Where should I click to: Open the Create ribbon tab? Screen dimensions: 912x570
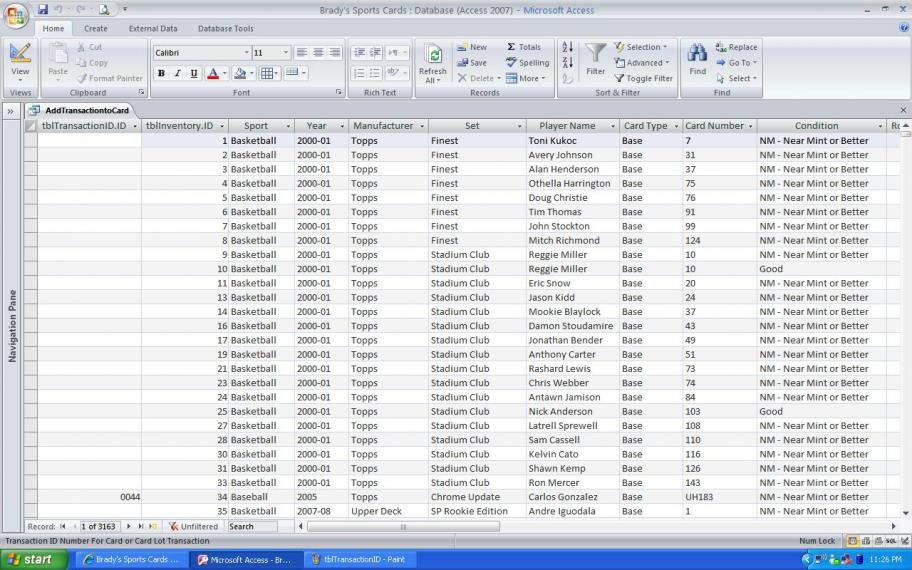(x=95, y=28)
